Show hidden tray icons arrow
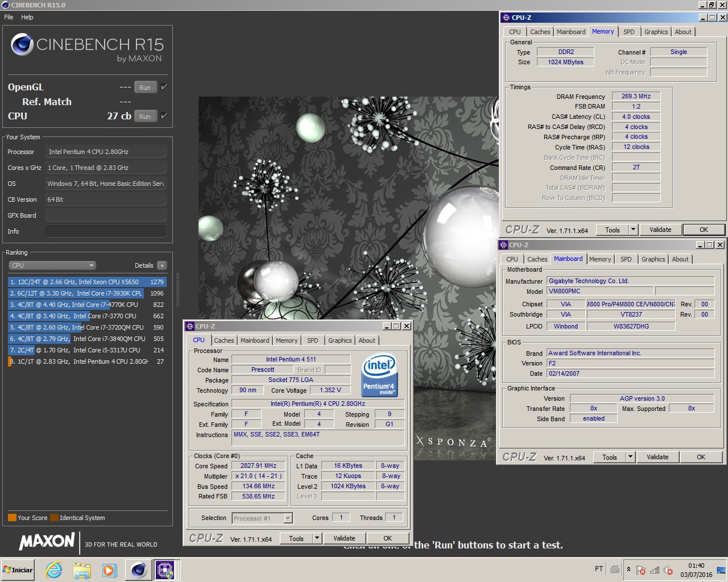Screen dimensions: 728x582 tap(628, 569)
